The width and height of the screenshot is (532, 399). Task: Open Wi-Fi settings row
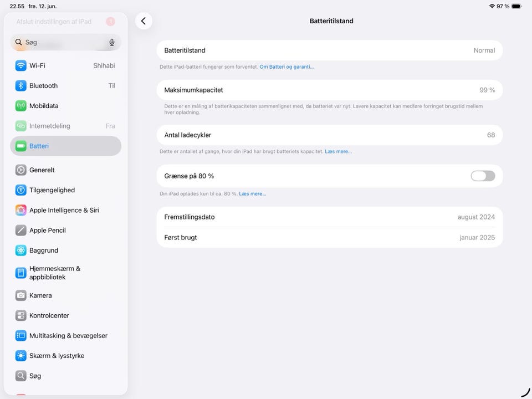(65, 65)
